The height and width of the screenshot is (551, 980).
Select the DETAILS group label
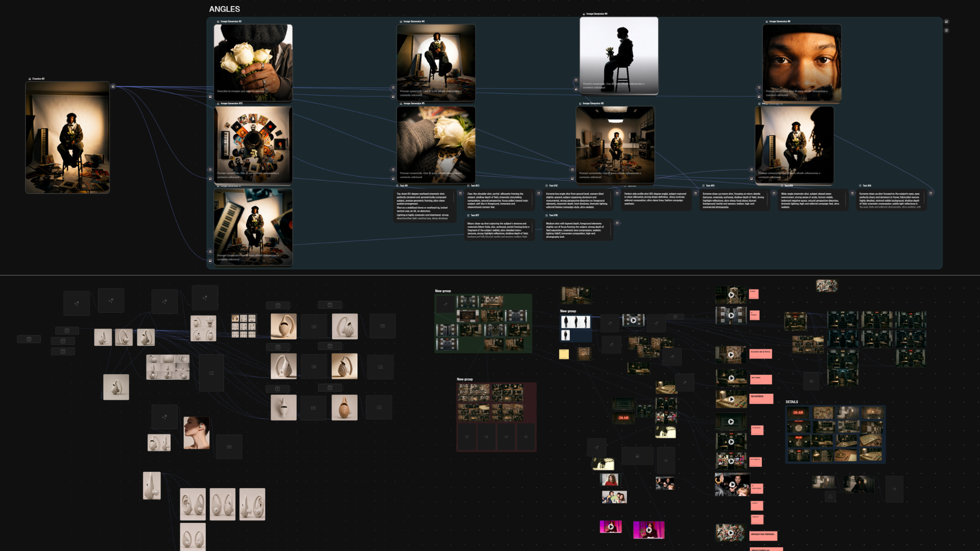coord(792,402)
